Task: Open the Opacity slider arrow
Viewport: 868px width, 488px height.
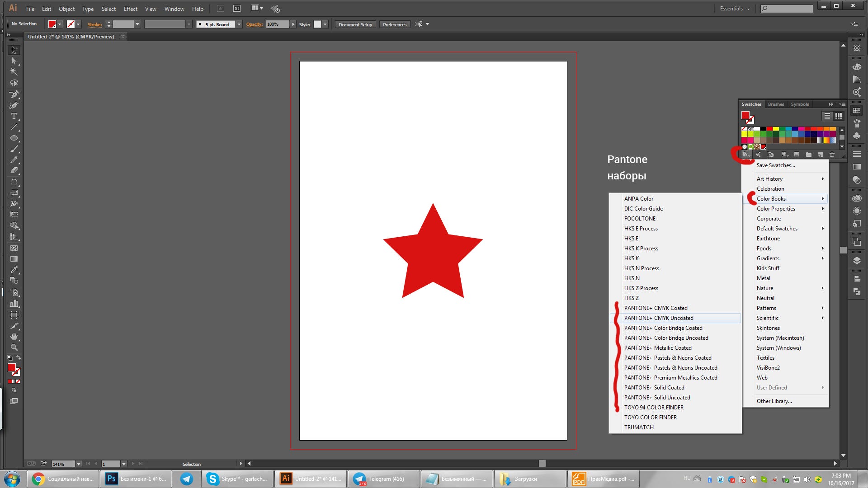Action: (x=293, y=24)
